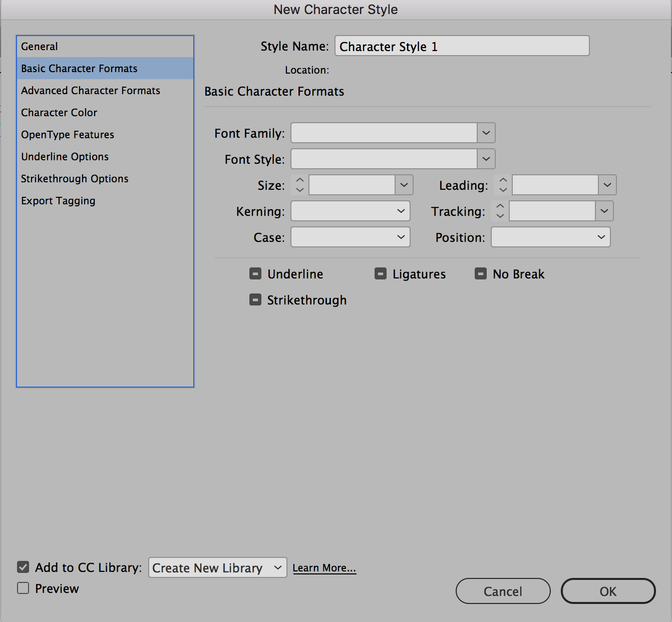
Task: Select Advanced Character Formats in sidebar
Action: click(x=91, y=91)
